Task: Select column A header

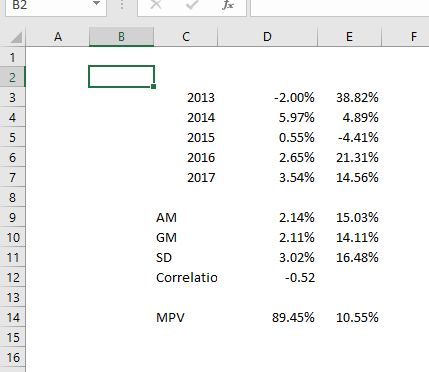Action: coord(58,37)
